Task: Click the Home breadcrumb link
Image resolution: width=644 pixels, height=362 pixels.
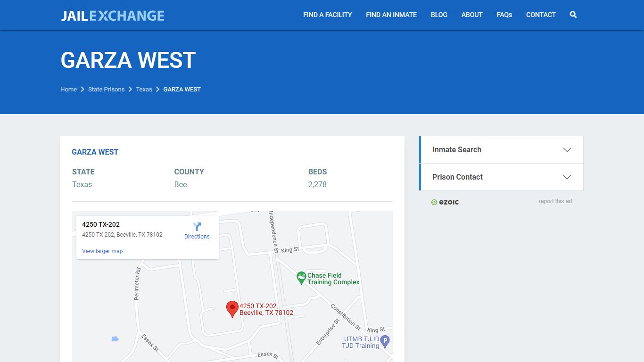Action: 68,89
